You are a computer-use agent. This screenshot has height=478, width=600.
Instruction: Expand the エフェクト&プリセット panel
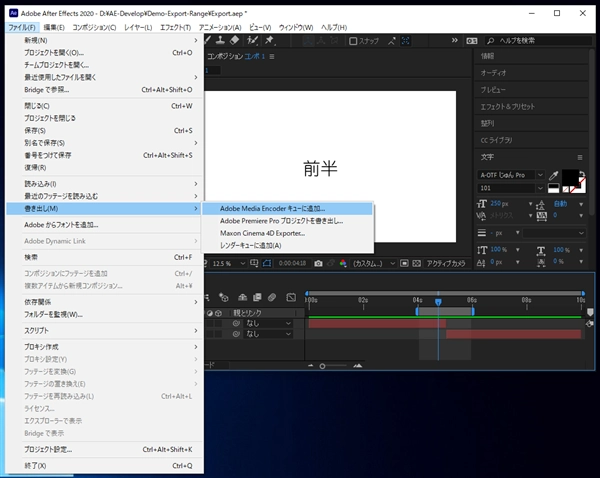(531, 107)
